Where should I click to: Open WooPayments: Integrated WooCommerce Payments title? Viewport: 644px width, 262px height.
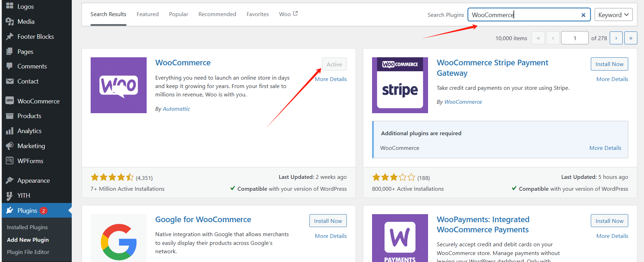pyautogui.click(x=483, y=225)
